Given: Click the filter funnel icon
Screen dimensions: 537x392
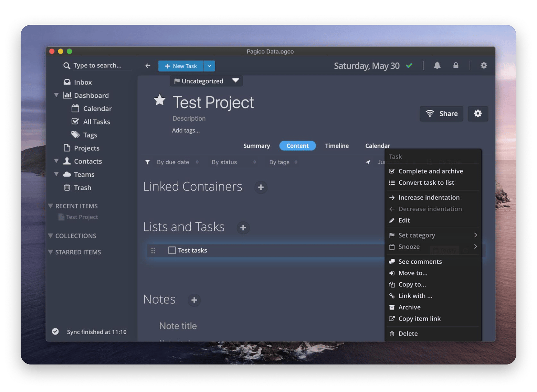Looking at the screenshot, I should [147, 162].
